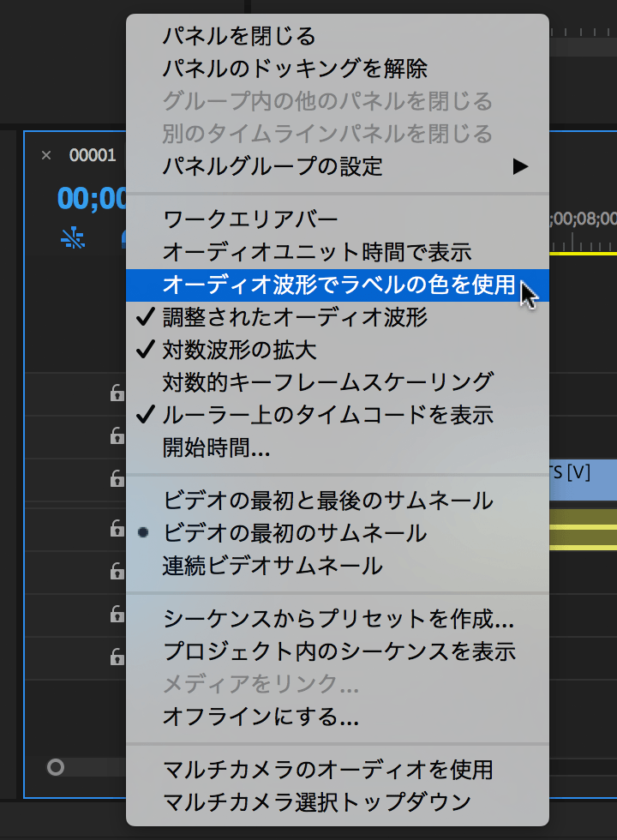This screenshot has height=840, width=617.
Task: Select the yellow-green audio clip
Action: (583, 530)
